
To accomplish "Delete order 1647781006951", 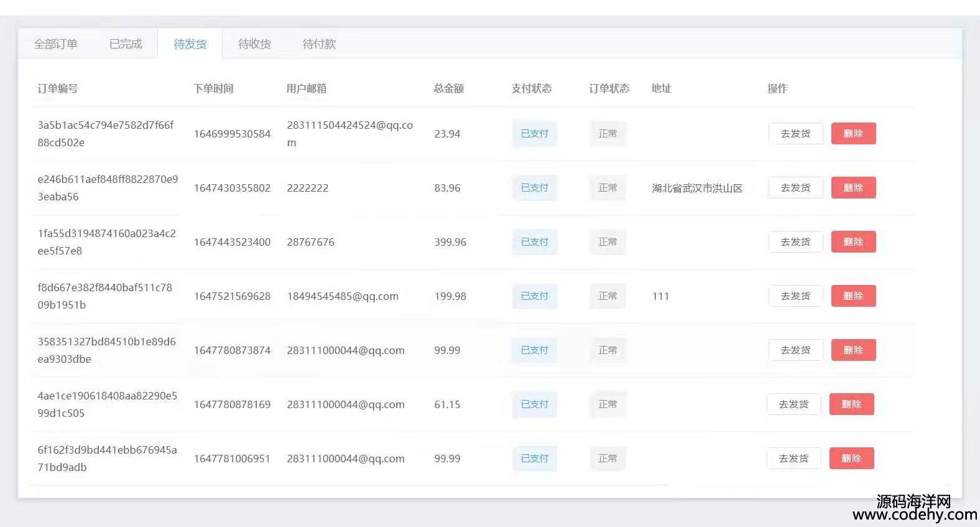I will [x=851, y=459].
